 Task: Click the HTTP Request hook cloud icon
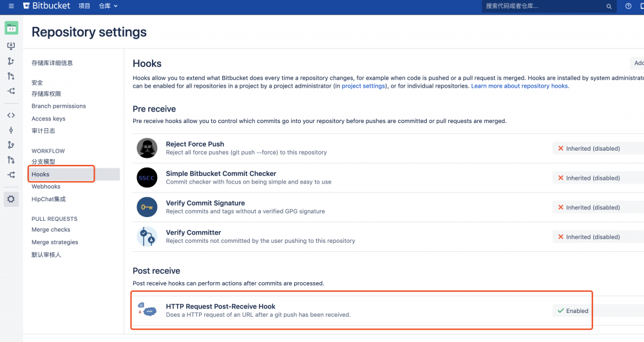click(x=147, y=310)
